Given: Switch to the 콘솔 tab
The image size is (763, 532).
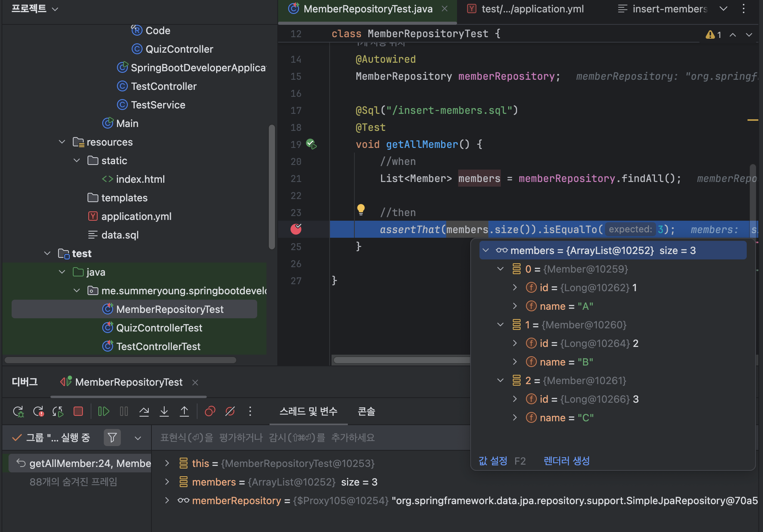Looking at the screenshot, I should pos(366,411).
